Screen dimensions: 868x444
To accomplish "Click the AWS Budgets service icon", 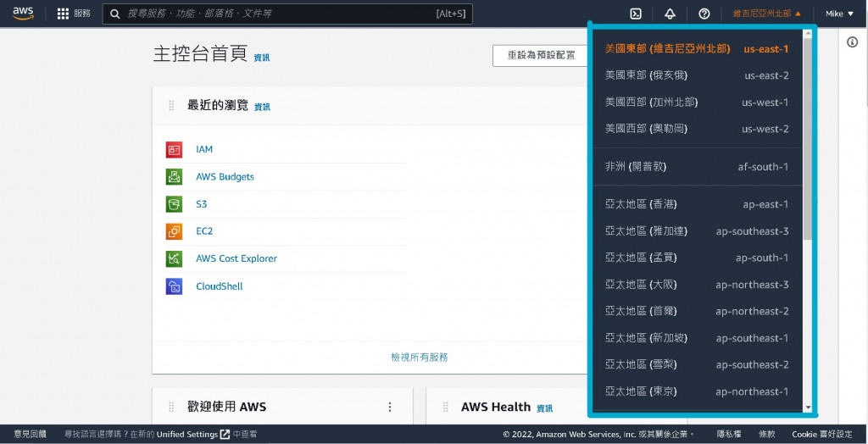I will (174, 176).
